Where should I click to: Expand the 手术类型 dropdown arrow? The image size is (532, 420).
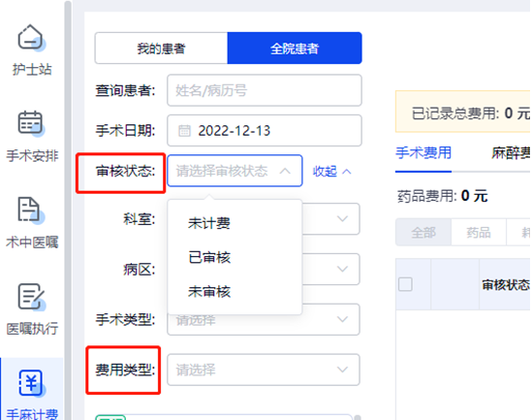[x=342, y=319]
